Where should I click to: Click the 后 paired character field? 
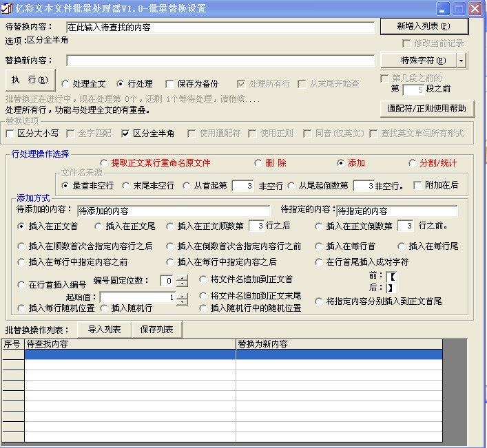tap(391, 288)
